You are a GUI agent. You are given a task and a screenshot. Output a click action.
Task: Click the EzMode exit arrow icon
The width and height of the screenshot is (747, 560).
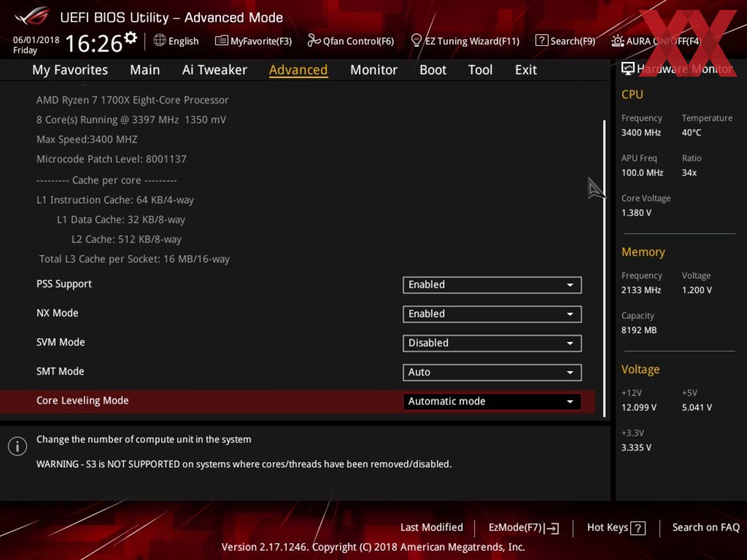[552, 528]
